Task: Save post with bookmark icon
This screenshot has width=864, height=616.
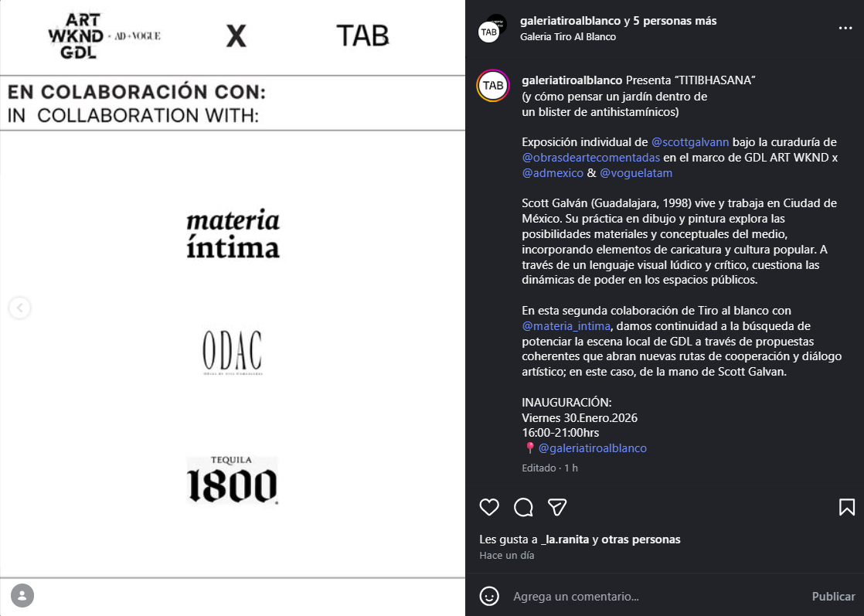Action: coord(847,507)
